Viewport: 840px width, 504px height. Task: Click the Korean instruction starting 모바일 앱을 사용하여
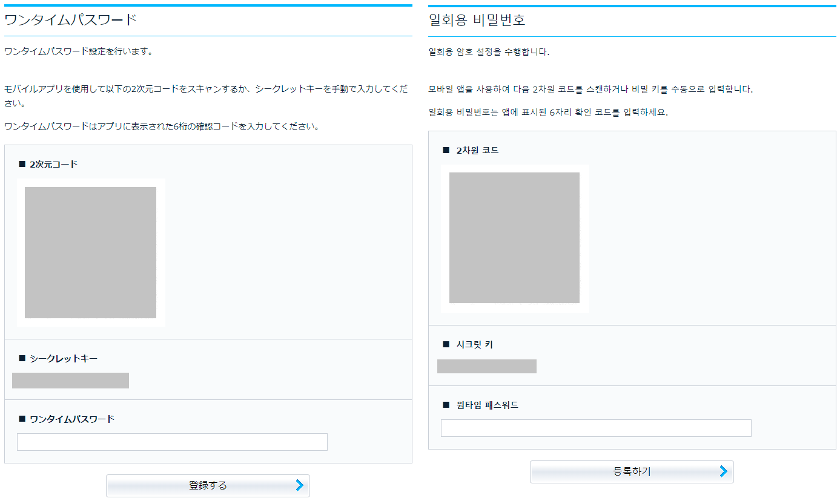click(x=590, y=90)
